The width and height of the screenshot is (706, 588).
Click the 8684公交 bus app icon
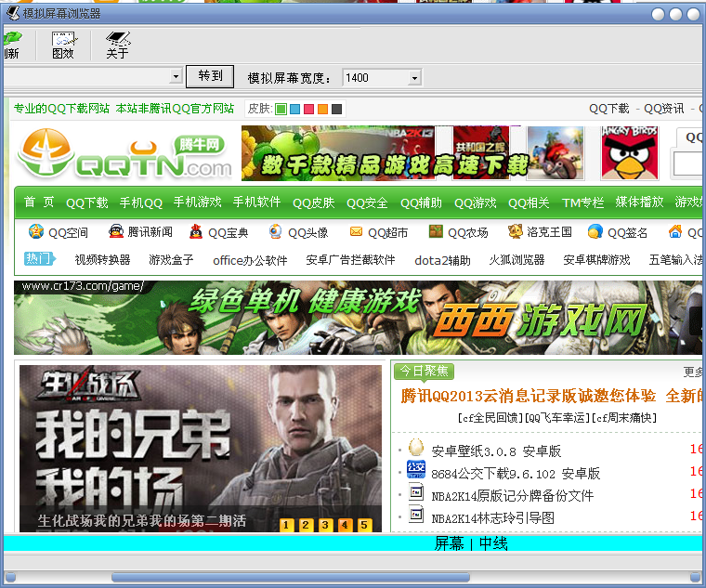click(x=416, y=469)
